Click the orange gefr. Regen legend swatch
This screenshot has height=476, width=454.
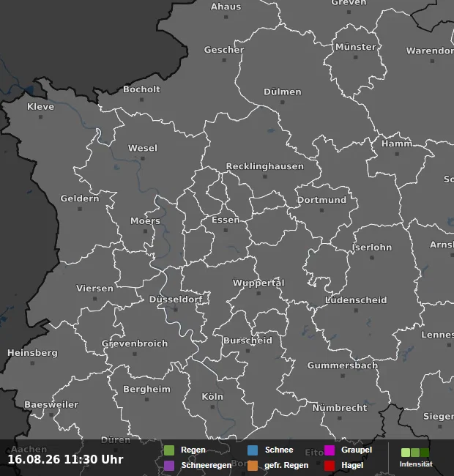(253, 465)
